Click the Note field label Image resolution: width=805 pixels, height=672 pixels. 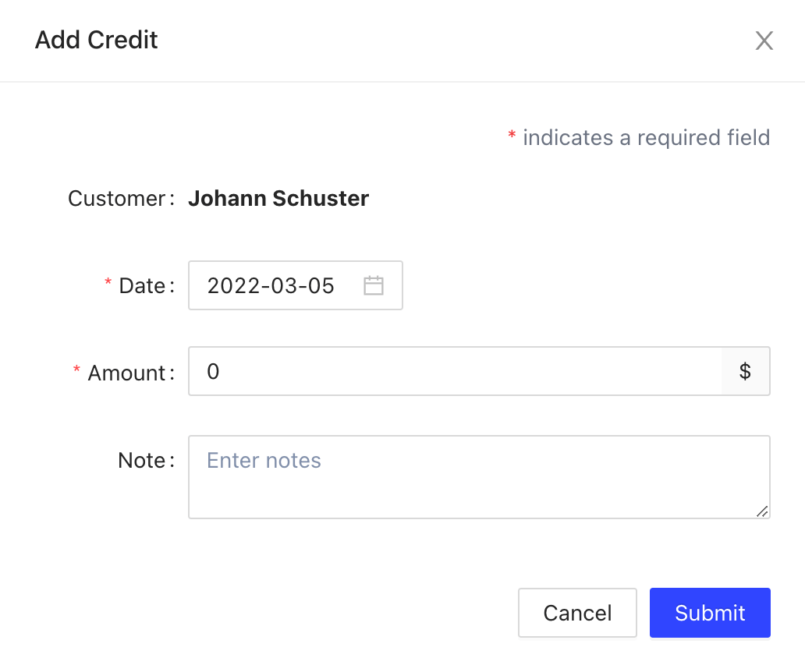(x=142, y=461)
